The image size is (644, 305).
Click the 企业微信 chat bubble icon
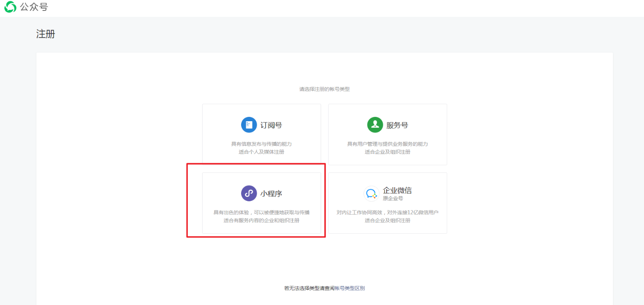coord(371,193)
